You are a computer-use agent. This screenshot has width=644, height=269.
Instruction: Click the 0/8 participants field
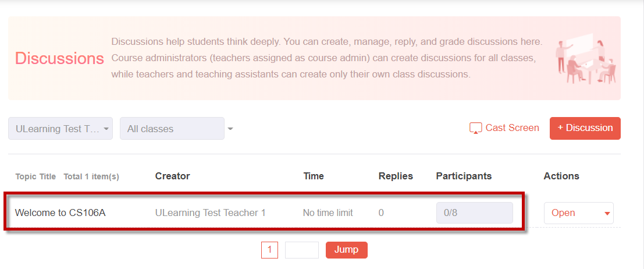[x=474, y=213]
